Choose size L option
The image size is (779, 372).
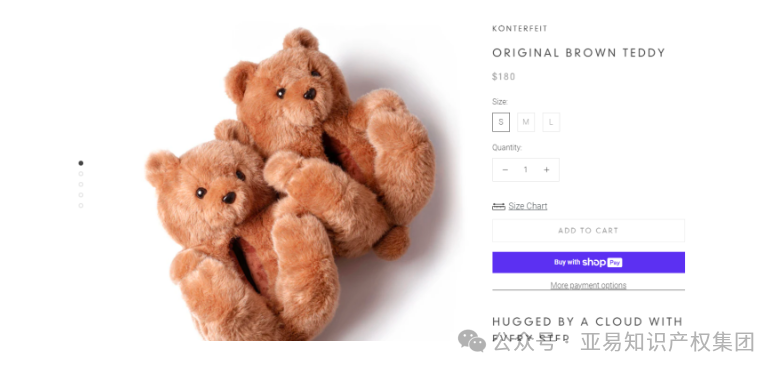coord(551,122)
